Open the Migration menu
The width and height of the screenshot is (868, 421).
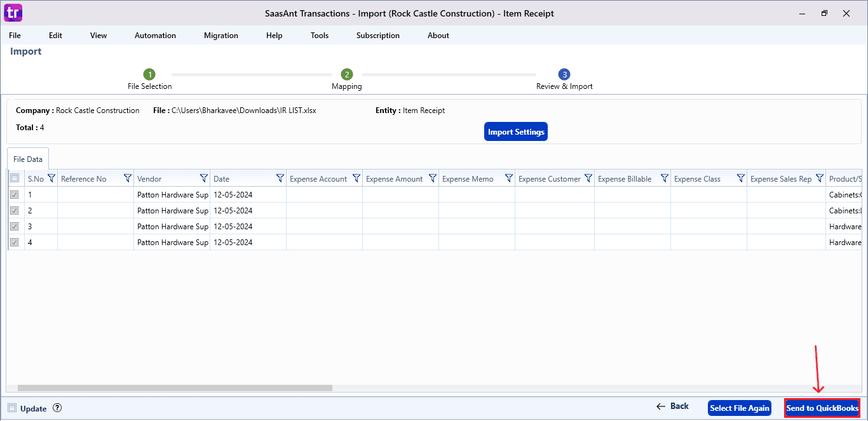coord(221,36)
